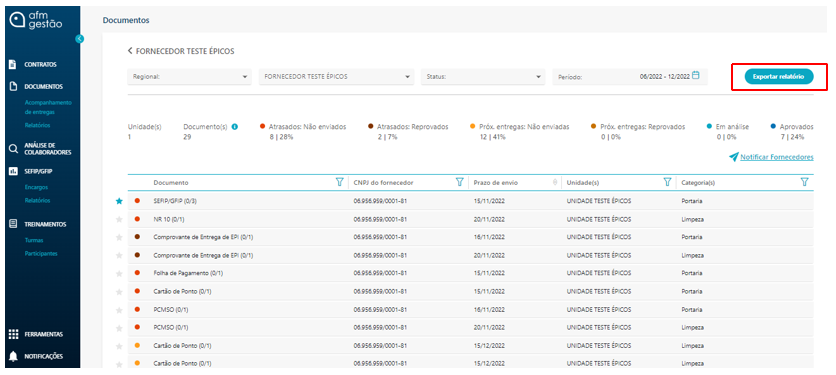Click the Unidade(s) count of 1
This screenshot has width=836, height=375.
coord(130,137)
